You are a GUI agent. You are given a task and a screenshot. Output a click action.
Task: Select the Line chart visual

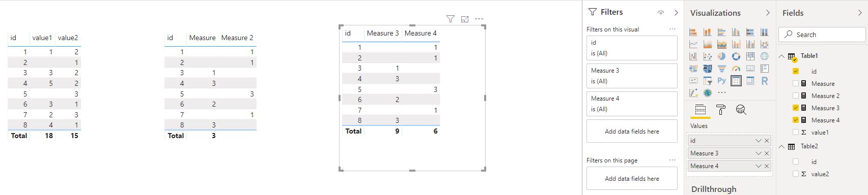[x=693, y=44]
